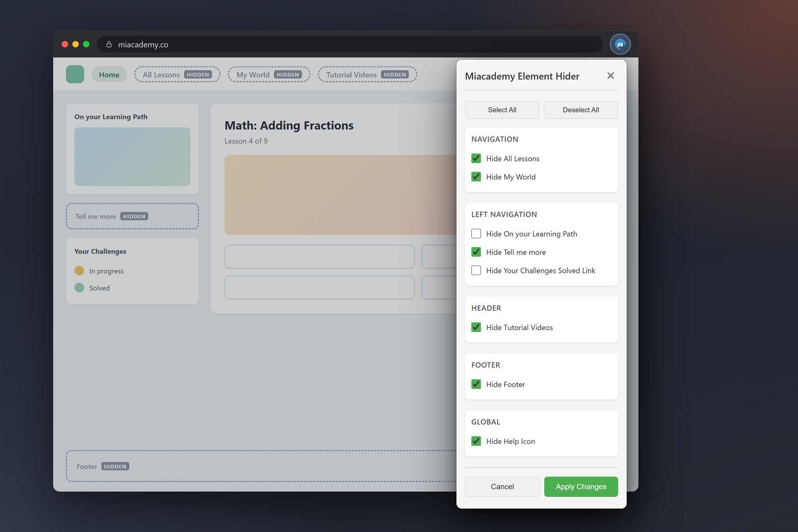Click the green Apply Changes button
This screenshot has width=798, height=532.
click(581, 487)
